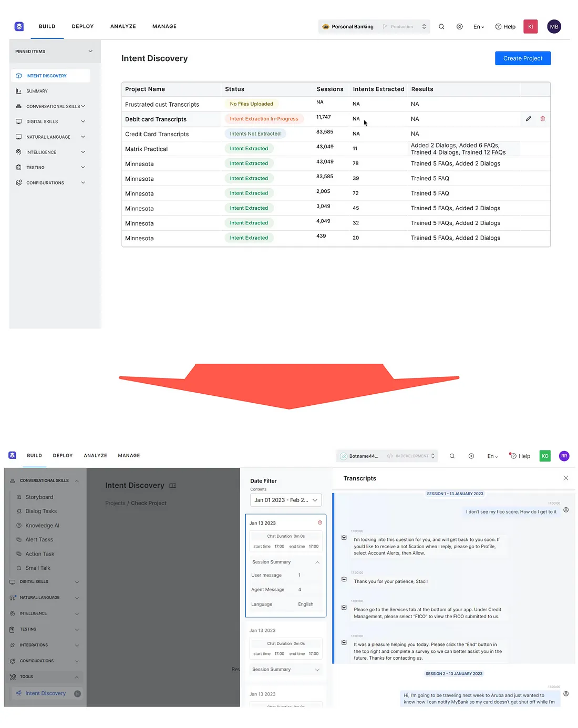Delete the Debit card Transcripts project

point(543,119)
